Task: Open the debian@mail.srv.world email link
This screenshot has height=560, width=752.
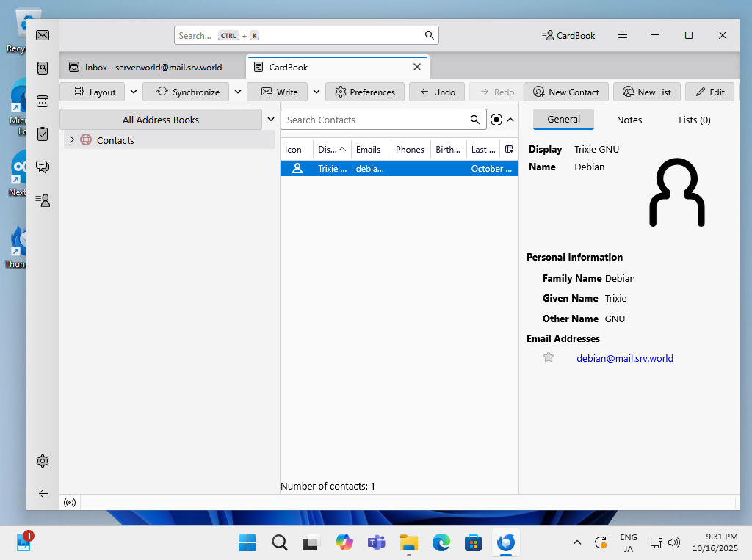Action: coord(624,358)
